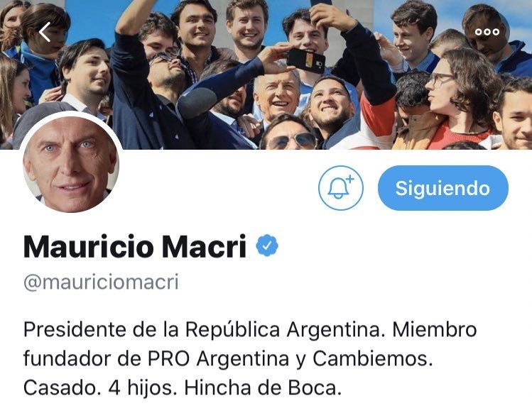Click the word Cambiemos in the bio

[372, 358]
